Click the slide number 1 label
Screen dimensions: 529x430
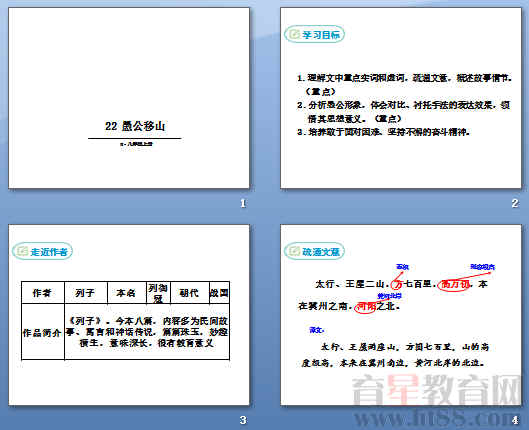coord(243,203)
